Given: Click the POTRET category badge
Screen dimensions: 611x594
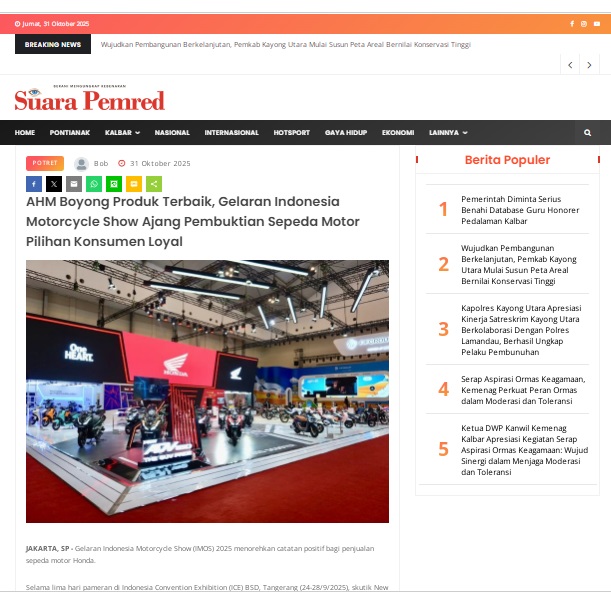Looking at the screenshot, I should coord(45,163).
